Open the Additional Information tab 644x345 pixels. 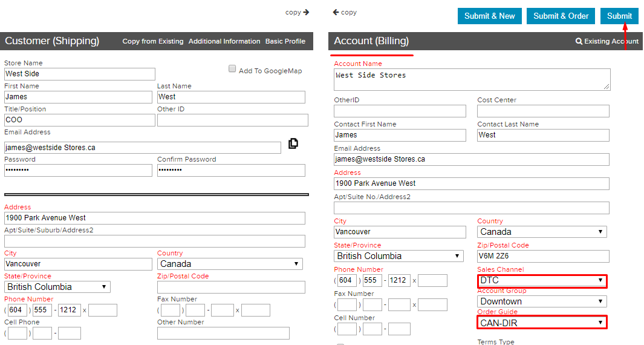(224, 41)
